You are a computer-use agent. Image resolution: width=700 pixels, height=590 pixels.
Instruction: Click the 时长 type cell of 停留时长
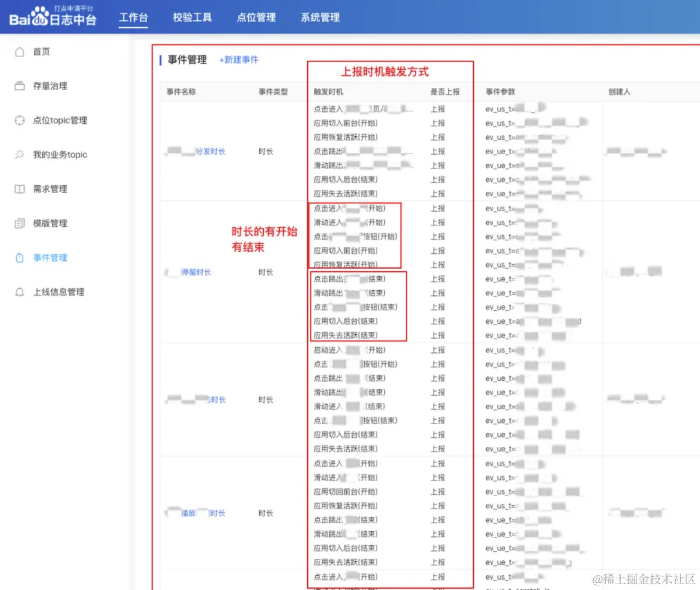266,272
